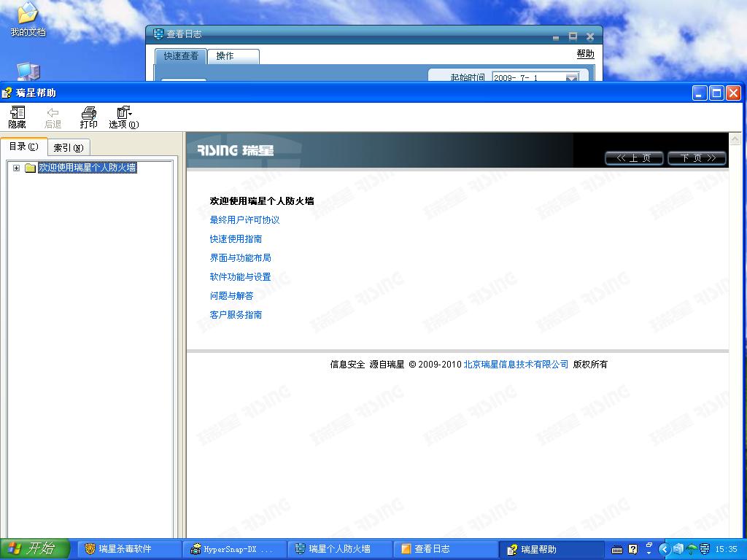Close the 瑞星帮助 window
This screenshot has width=747, height=560.
734,93
